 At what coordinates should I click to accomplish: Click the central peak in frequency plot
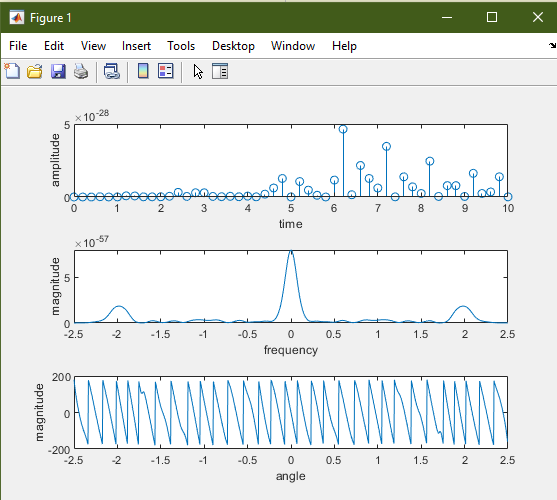coord(291,253)
